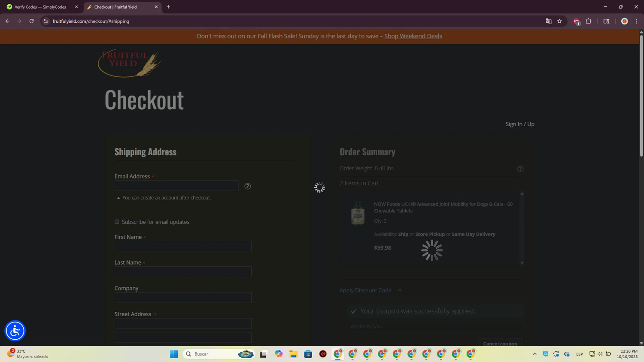This screenshot has height=362, width=644.
Task: Open the volume control in tray
Action: tap(600, 354)
